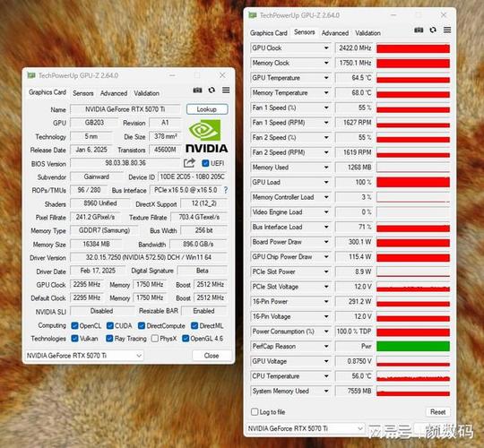Click refresh icon in Graphics Card window

[x=212, y=90]
